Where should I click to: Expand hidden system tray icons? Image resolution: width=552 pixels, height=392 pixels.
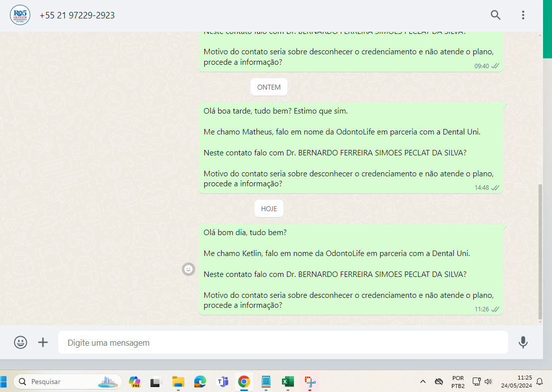coord(423,382)
